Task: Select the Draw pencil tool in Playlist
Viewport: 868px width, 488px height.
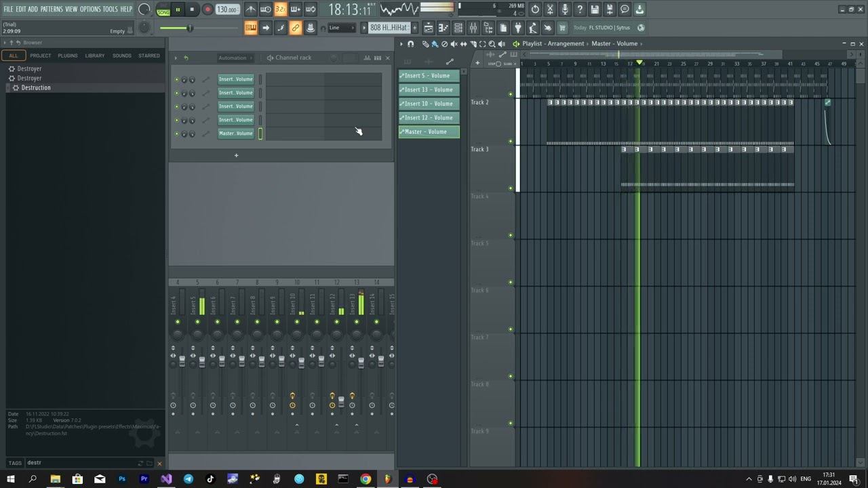Action: [425, 43]
